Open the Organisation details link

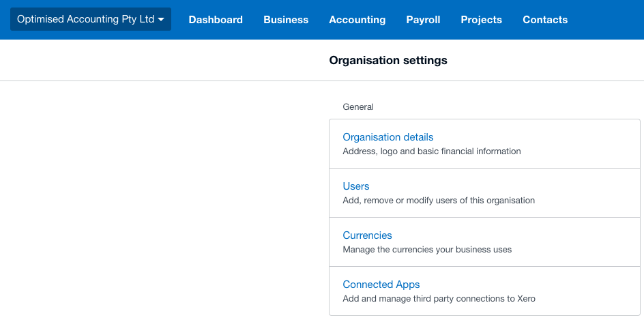(x=388, y=136)
